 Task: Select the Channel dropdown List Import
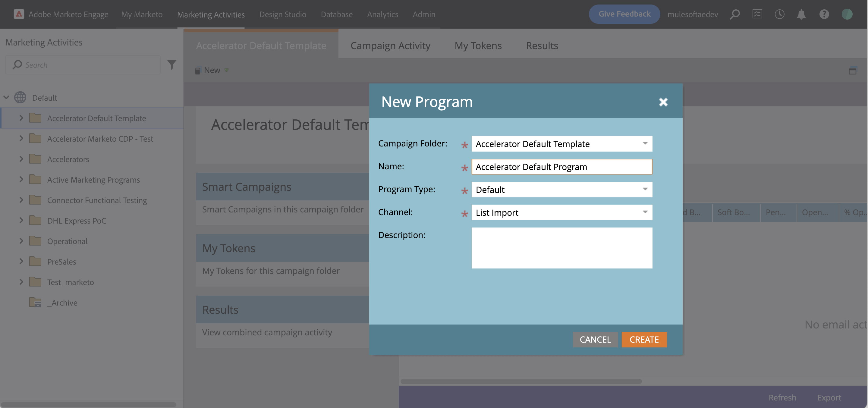[561, 212]
